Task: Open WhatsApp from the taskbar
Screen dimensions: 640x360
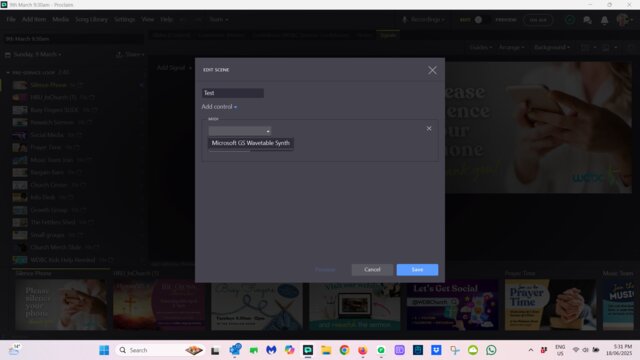Action: pyautogui.click(x=491, y=350)
